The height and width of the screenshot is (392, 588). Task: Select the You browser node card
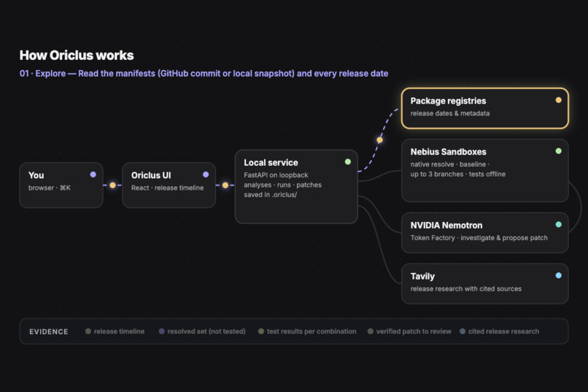point(61,185)
